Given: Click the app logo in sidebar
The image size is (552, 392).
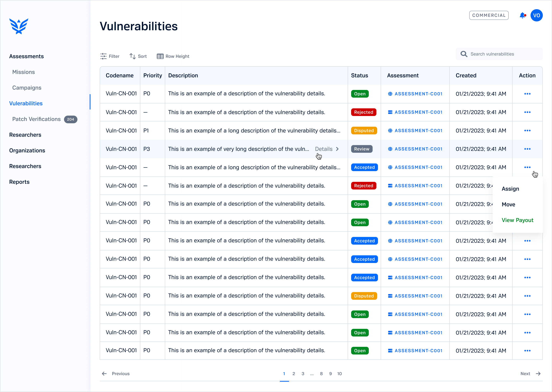Looking at the screenshot, I should click(x=19, y=26).
